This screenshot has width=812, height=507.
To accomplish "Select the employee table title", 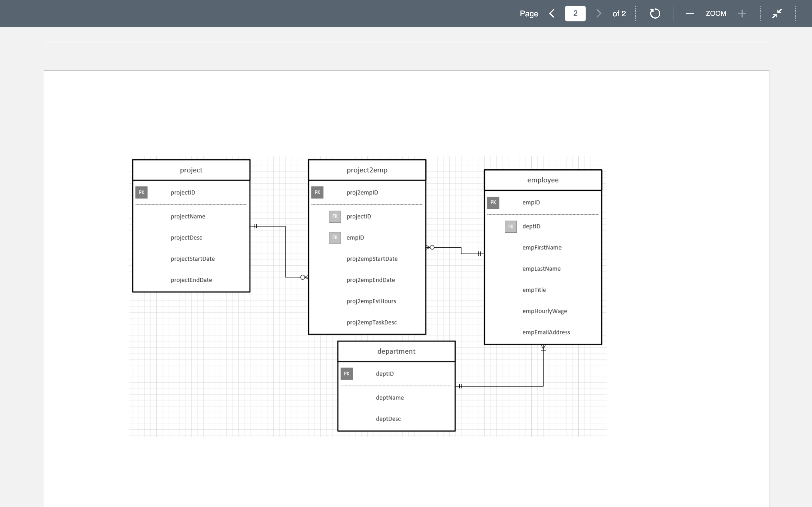I will [x=542, y=180].
